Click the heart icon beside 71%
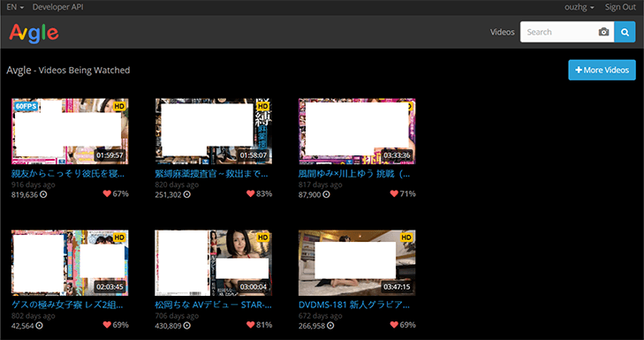The height and width of the screenshot is (340, 644). pyautogui.click(x=394, y=193)
